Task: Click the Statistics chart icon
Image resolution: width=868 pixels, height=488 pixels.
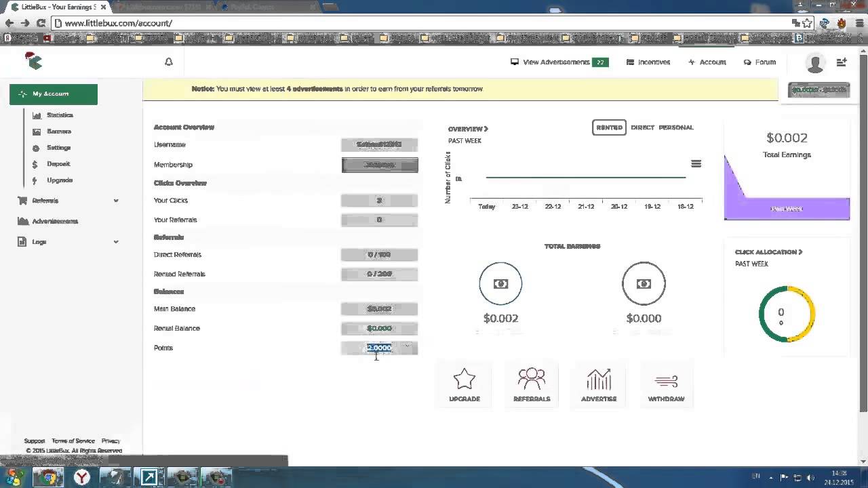Action: pyautogui.click(x=37, y=115)
